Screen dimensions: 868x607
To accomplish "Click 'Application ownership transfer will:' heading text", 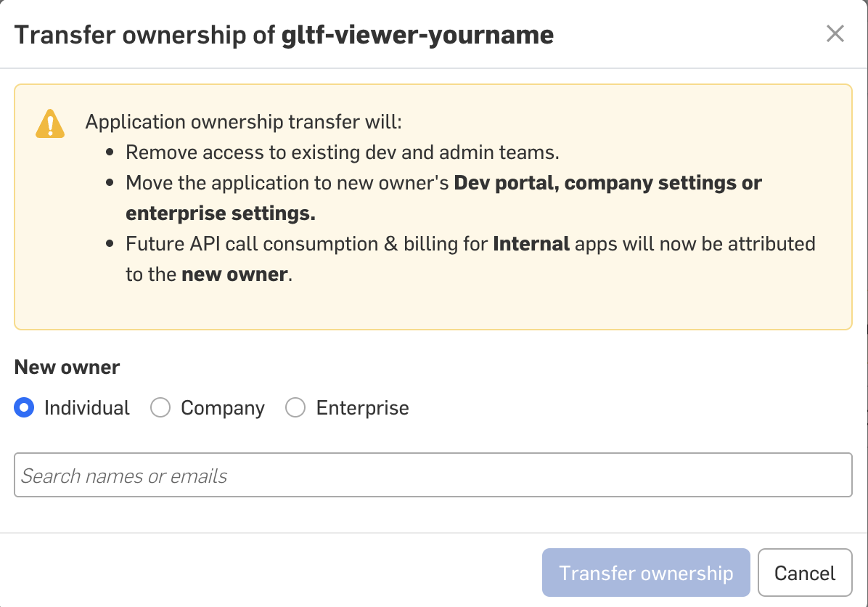I will [244, 121].
